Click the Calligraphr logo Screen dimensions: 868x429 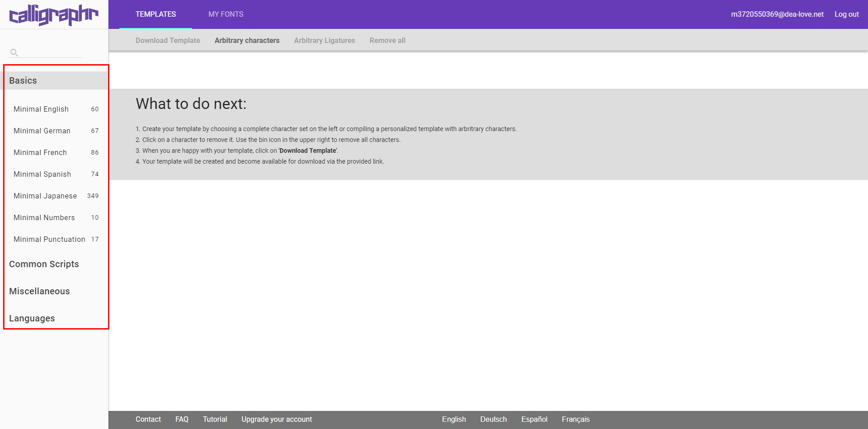tap(54, 15)
